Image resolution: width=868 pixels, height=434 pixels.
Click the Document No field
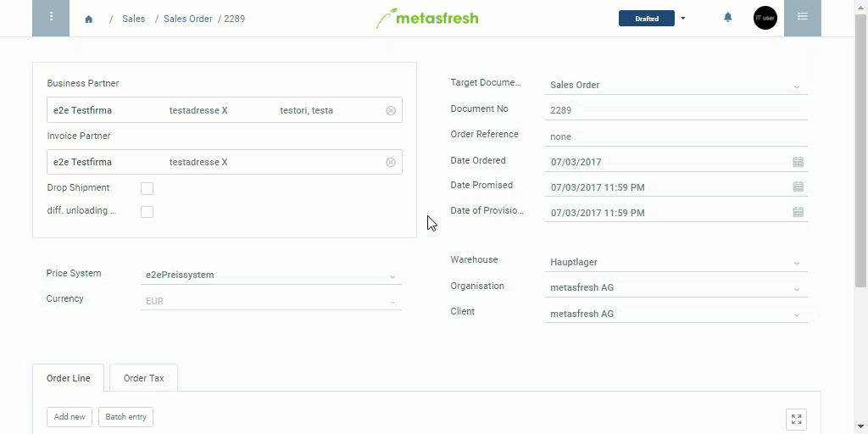[x=676, y=110]
